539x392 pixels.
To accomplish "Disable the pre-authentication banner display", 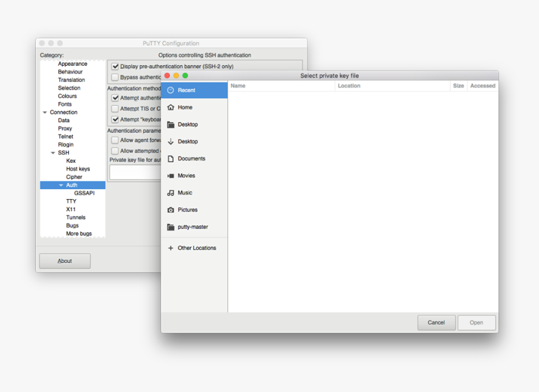I will [x=114, y=66].
